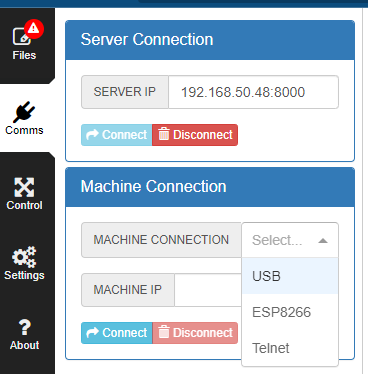Click the red warning badge on Files

pyautogui.click(x=34, y=29)
